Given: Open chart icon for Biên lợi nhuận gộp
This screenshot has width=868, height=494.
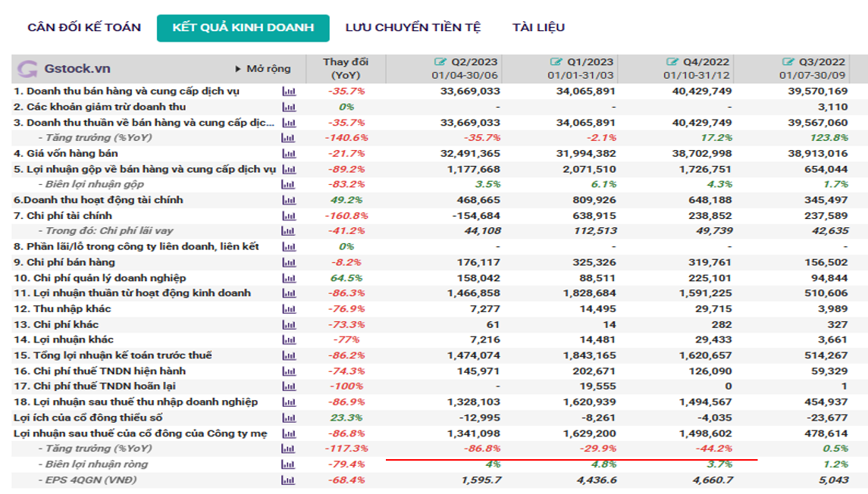Looking at the screenshot, I should (x=288, y=185).
